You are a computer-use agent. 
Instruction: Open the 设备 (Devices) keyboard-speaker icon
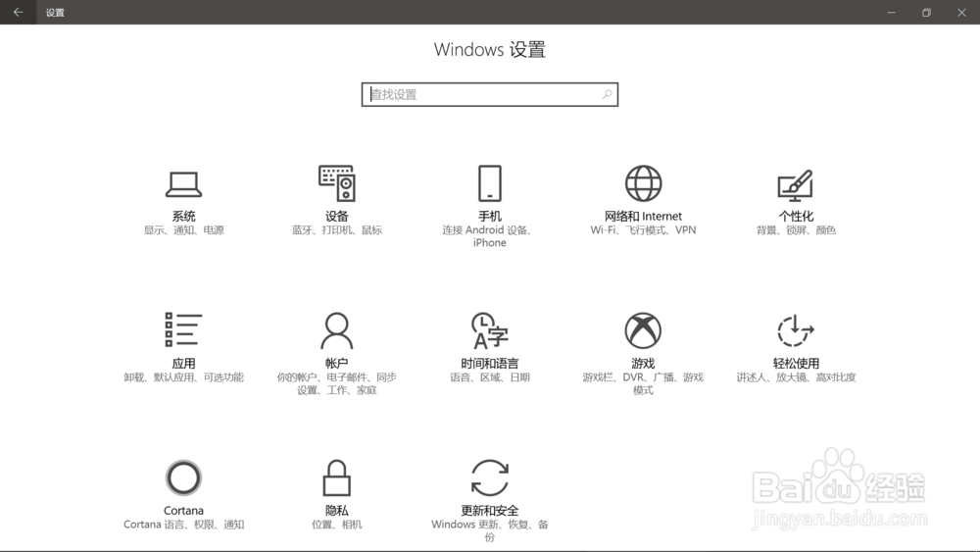coord(337,183)
